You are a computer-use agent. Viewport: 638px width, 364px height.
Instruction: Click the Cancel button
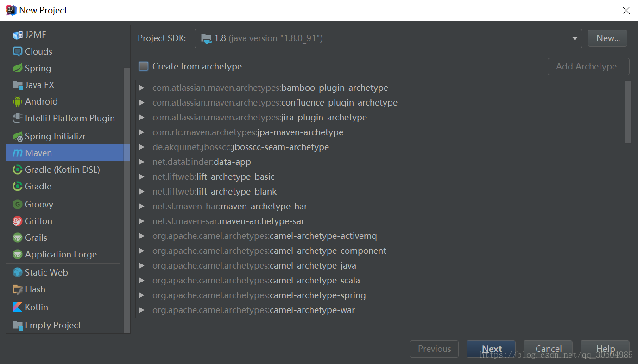point(548,349)
